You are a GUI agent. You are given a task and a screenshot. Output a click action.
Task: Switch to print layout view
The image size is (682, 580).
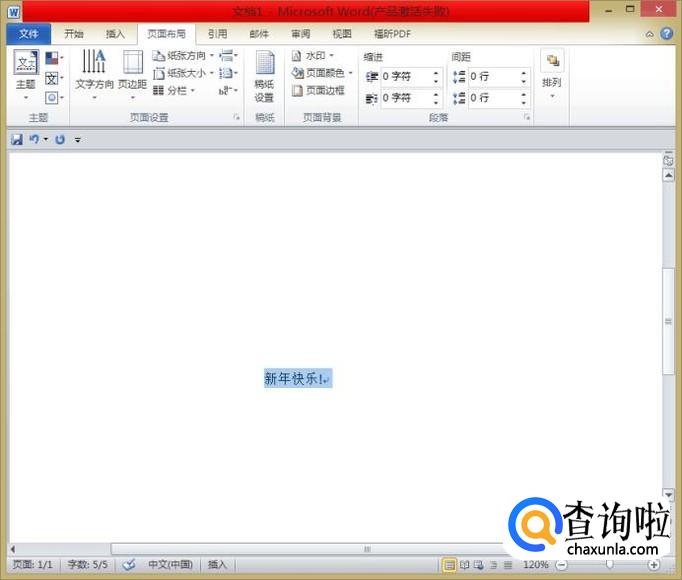(449, 565)
